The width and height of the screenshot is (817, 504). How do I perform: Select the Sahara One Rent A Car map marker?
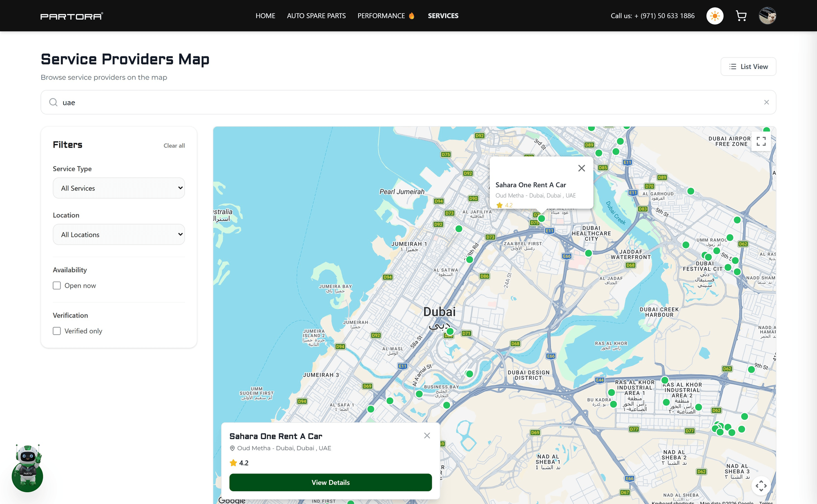point(542,218)
